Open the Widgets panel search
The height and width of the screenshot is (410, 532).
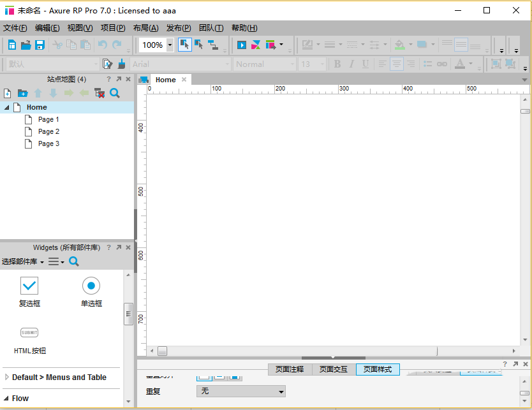73,261
